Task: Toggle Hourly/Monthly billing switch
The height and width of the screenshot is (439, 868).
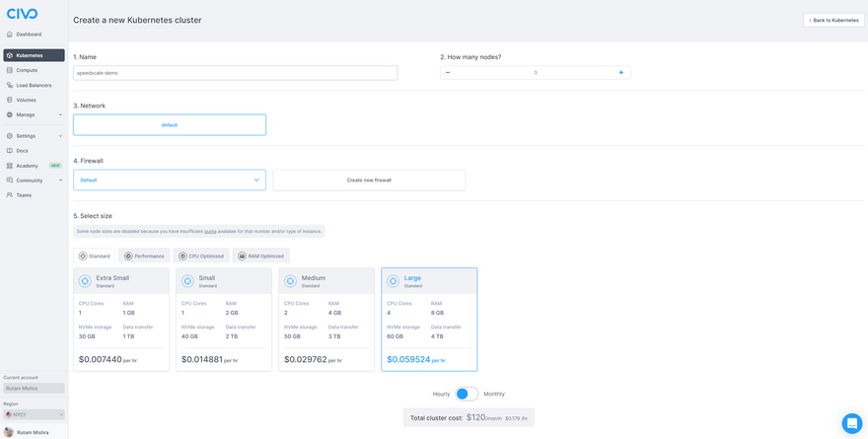Action: pos(467,394)
